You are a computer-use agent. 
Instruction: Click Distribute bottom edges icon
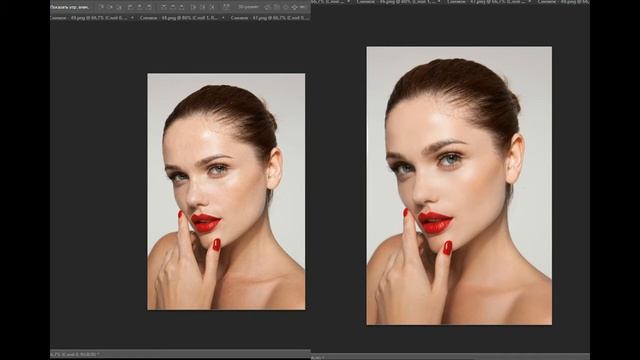[182, 7]
